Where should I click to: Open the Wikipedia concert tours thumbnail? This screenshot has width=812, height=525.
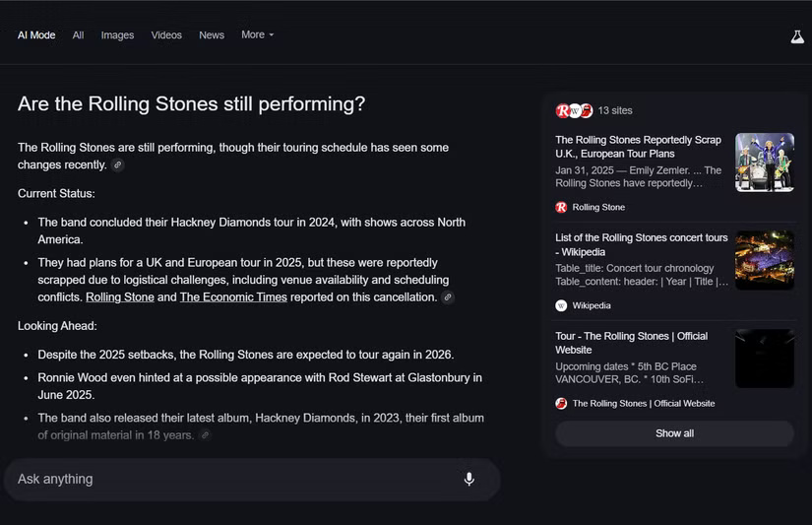(764, 260)
